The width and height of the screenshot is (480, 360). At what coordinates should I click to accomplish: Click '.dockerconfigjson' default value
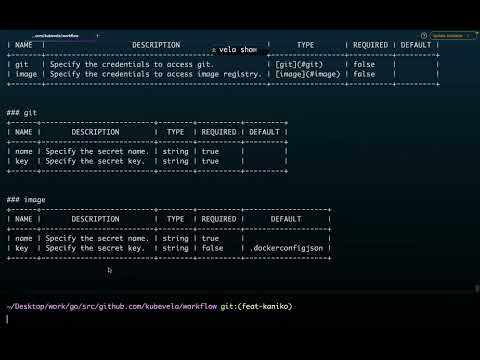[x=286, y=248]
